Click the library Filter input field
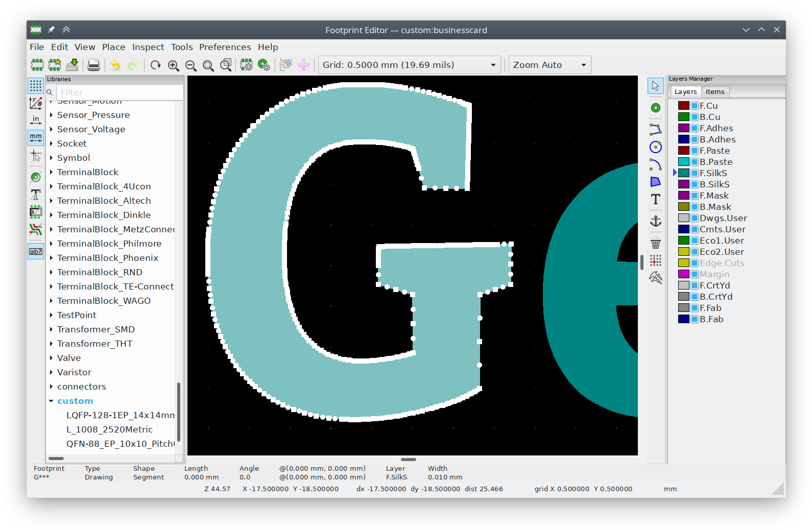Screen dimensions: 812x530 point(120,92)
